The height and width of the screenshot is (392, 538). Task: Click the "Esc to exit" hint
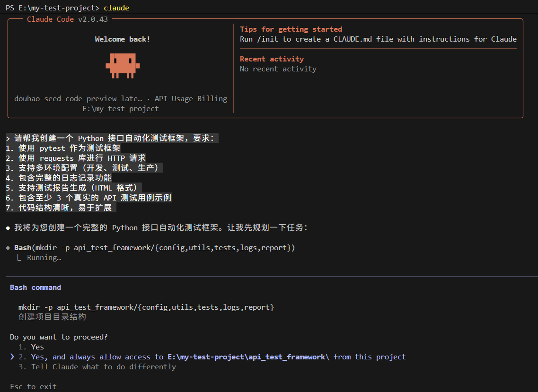[33, 387]
